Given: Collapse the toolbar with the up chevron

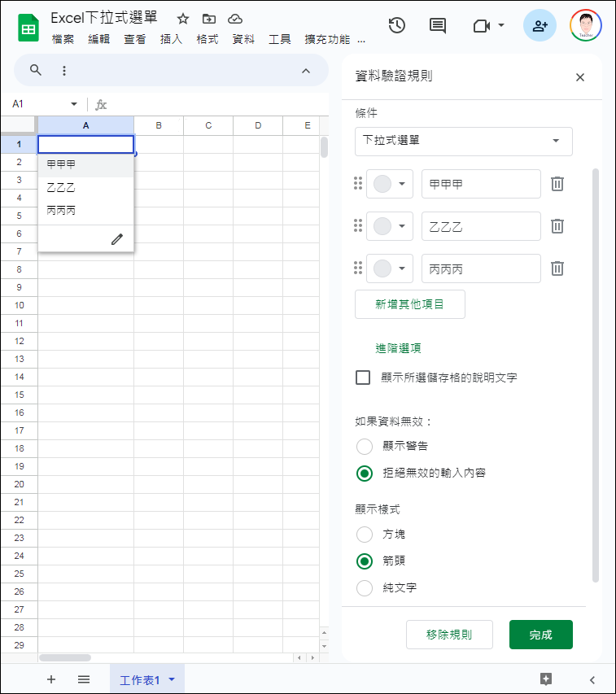Looking at the screenshot, I should point(306,70).
